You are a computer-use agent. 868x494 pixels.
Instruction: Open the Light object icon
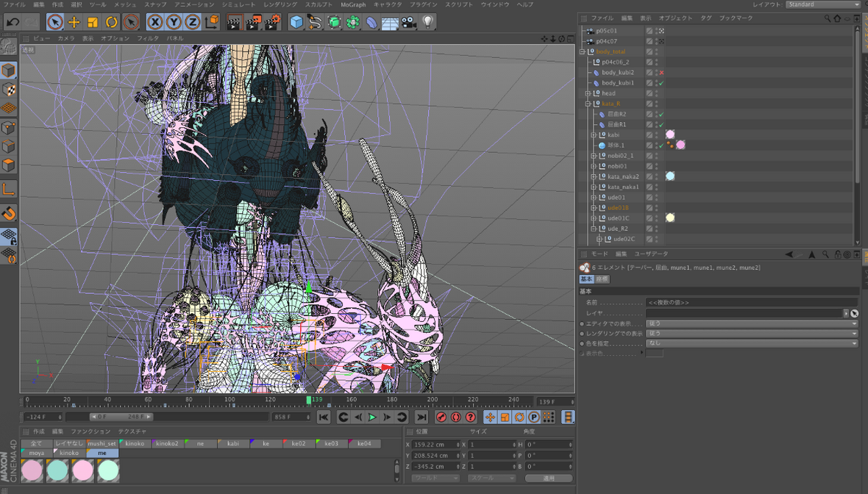tap(427, 23)
